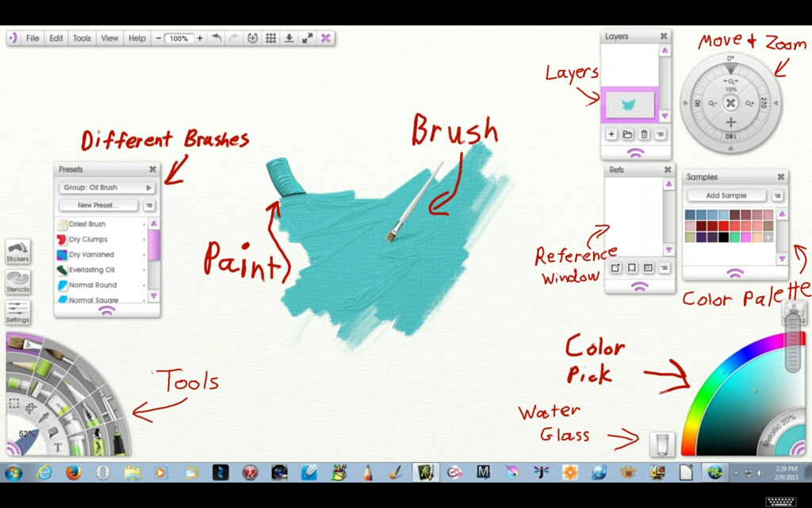Open Firefox from the Windows taskbar
This screenshot has width=812, height=508.
coord(73,473)
